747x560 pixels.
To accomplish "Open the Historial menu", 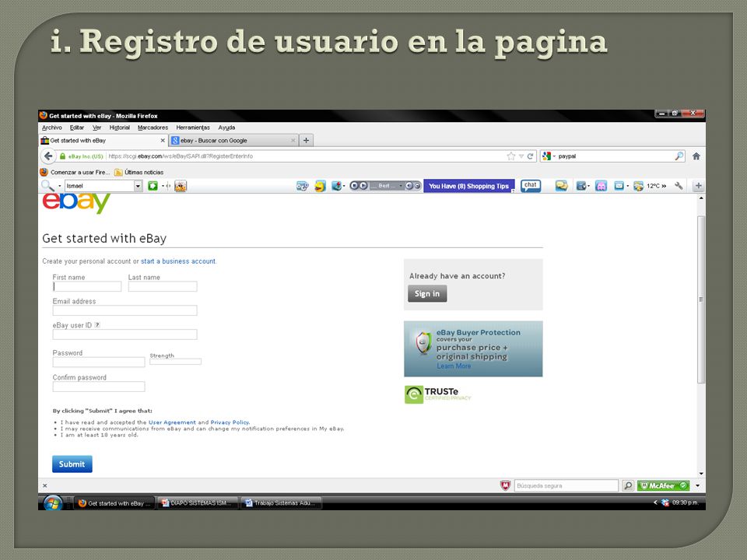I will pyautogui.click(x=119, y=128).
